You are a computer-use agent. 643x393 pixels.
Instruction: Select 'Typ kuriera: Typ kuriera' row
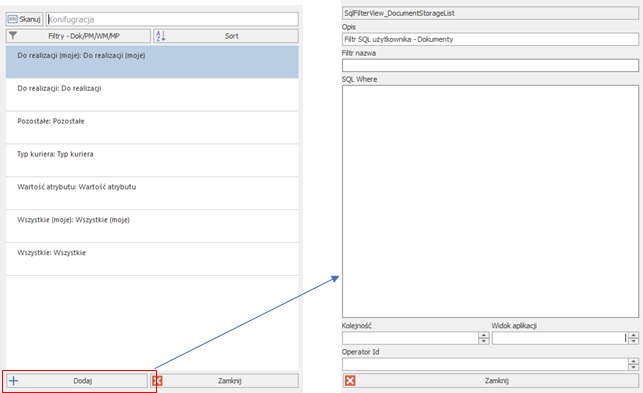(x=152, y=160)
